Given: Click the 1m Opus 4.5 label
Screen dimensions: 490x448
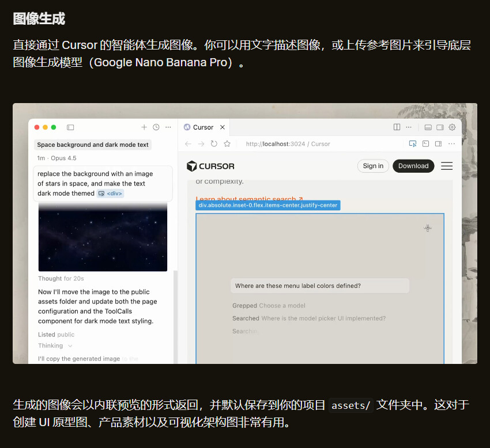Looking at the screenshot, I should [x=56, y=158].
